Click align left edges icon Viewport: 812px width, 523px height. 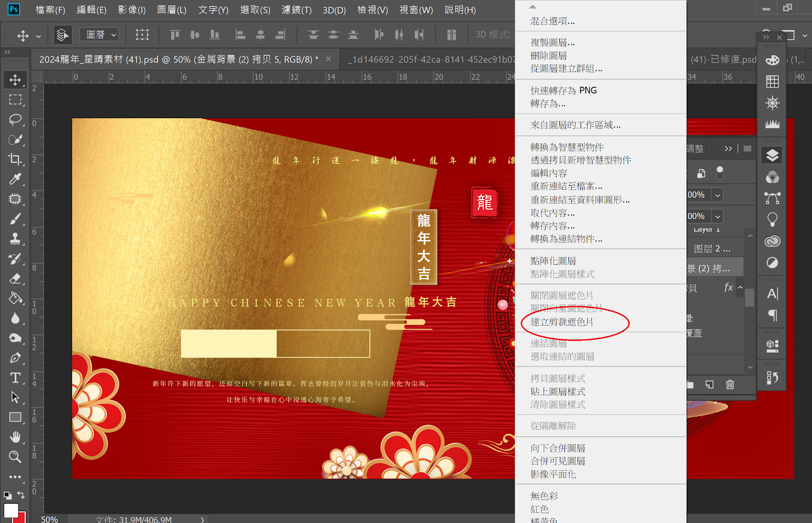pyautogui.click(x=241, y=34)
